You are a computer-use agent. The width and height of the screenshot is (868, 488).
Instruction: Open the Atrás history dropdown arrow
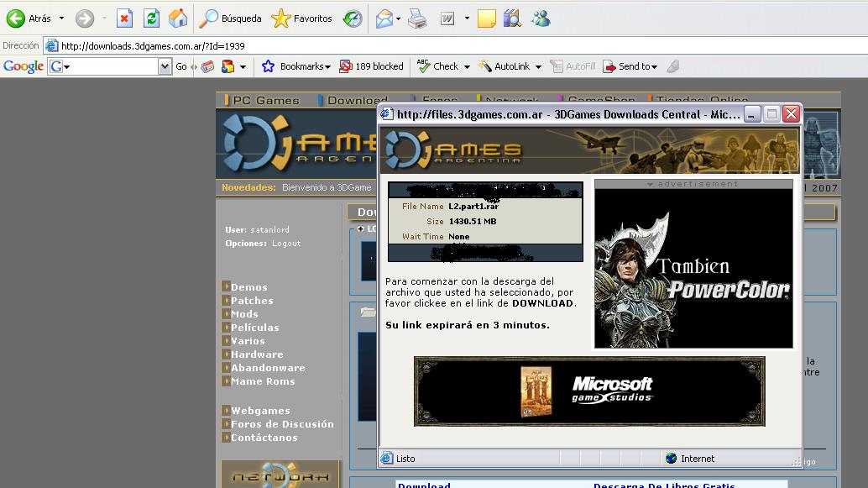pos(61,18)
